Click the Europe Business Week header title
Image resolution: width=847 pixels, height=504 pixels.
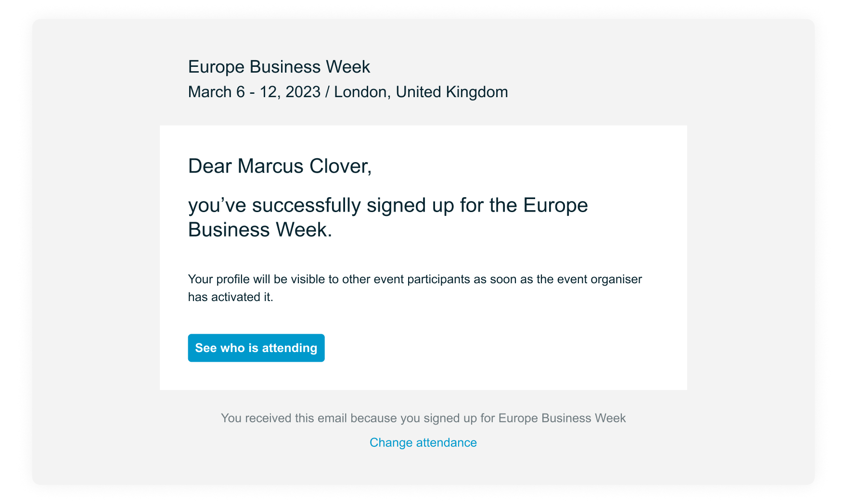coord(279,67)
